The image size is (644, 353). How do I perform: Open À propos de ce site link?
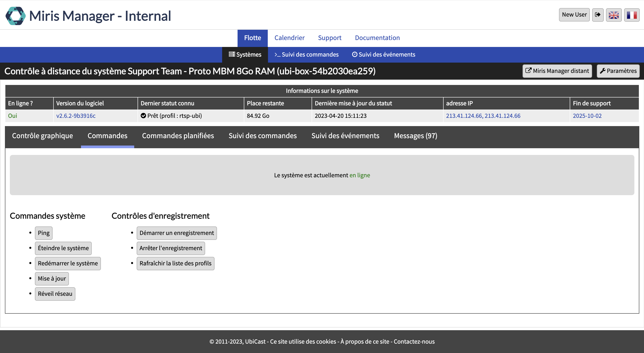point(365,342)
